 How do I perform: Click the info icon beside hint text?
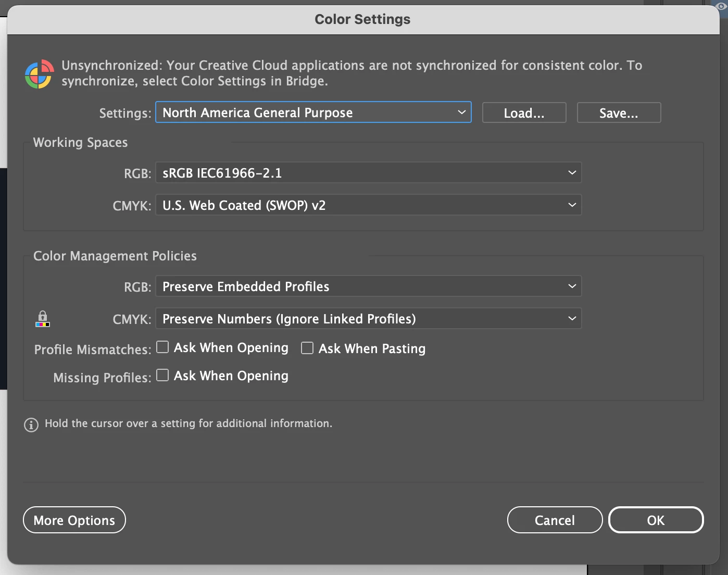coord(31,425)
